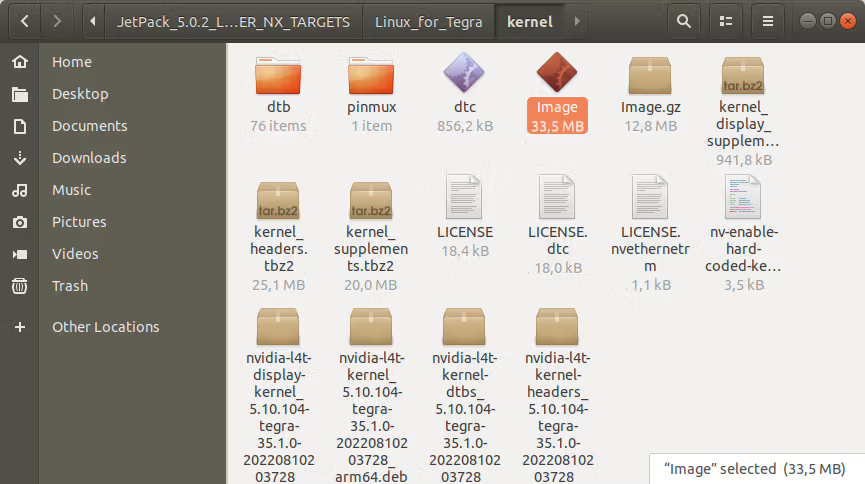Click the "Image" selected status popup

click(756, 469)
